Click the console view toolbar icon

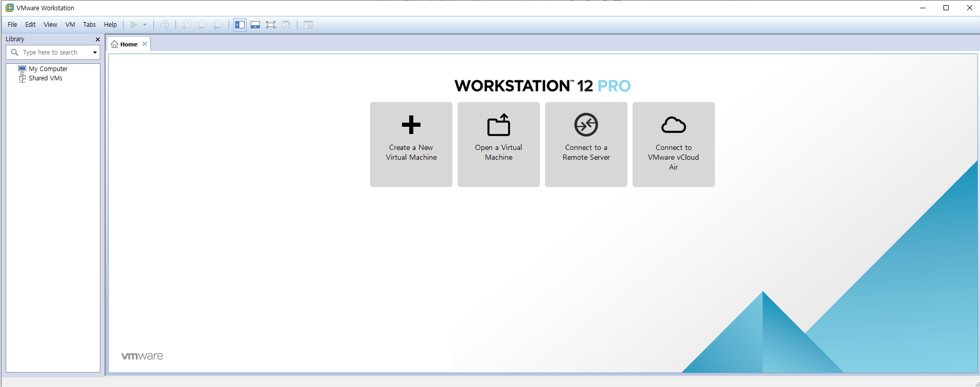pos(308,25)
